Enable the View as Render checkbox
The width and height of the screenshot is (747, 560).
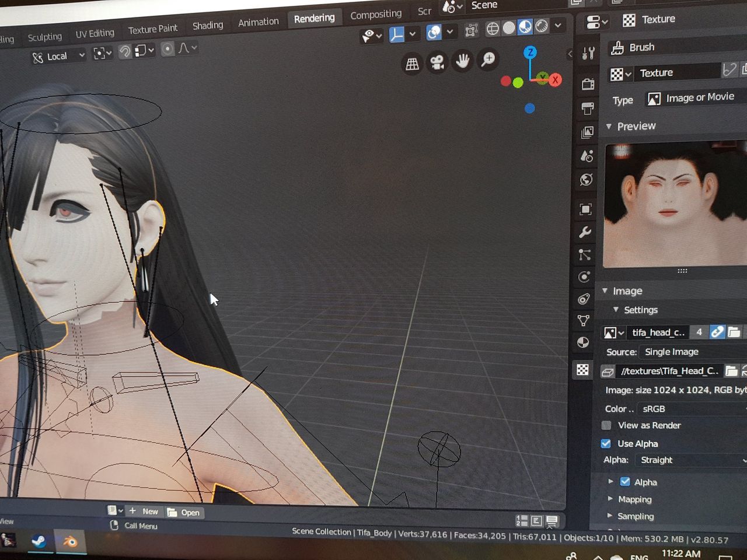(x=607, y=425)
